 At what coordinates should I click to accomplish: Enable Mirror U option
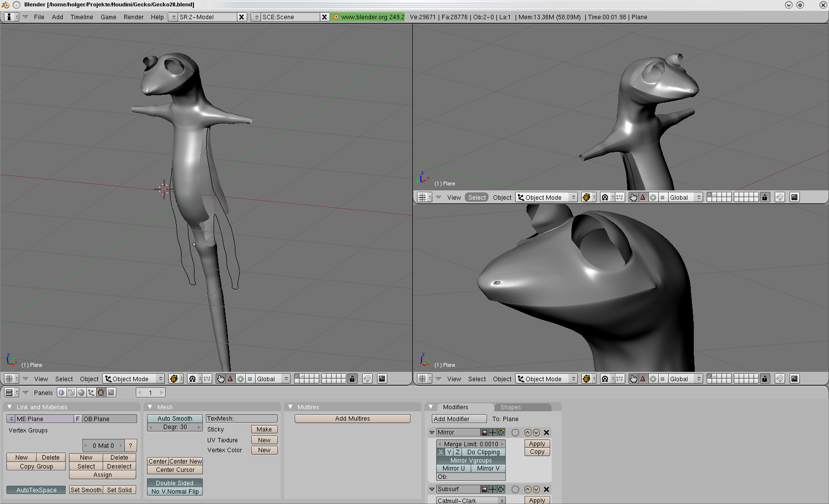453,468
